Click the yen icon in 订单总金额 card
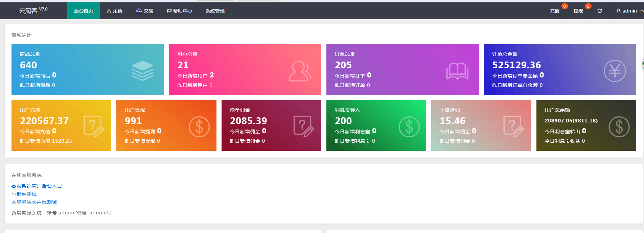This screenshot has width=644, height=233. coord(615,71)
